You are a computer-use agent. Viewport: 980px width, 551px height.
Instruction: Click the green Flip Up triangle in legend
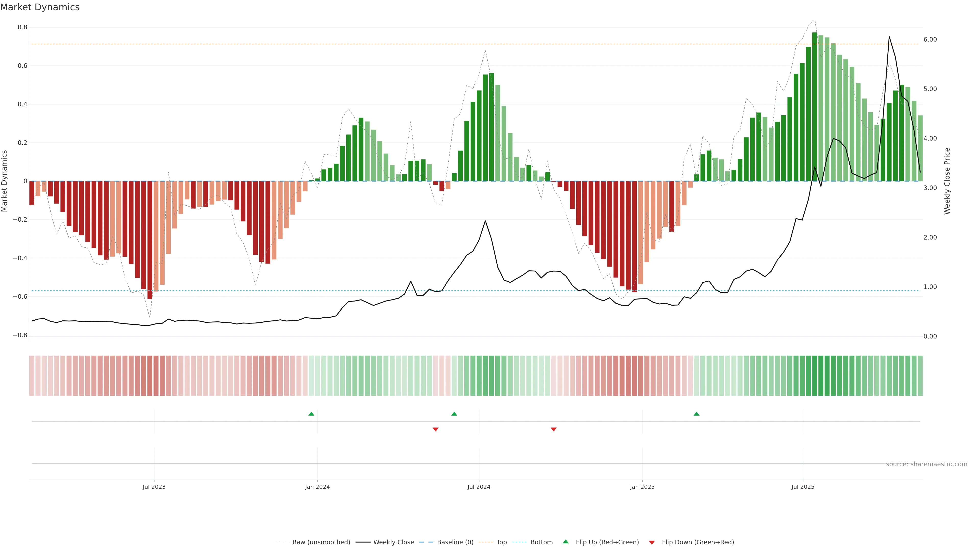[x=566, y=542]
